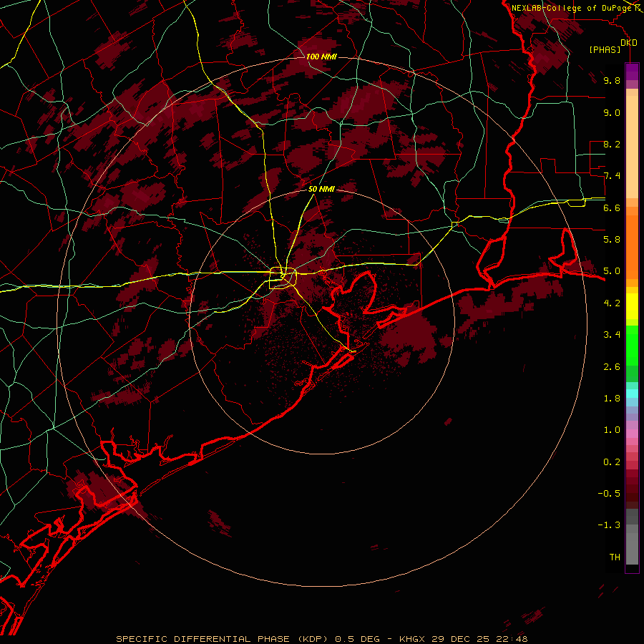The height and width of the screenshot is (644, 644).
Task: Pick the yellow band in the color scale
Action: click(632, 306)
